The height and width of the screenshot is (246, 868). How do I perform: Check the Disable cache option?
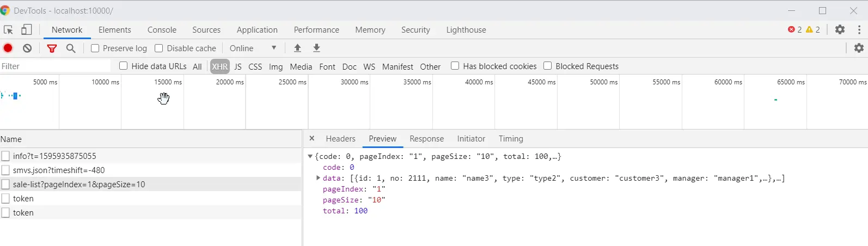tap(159, 48)
